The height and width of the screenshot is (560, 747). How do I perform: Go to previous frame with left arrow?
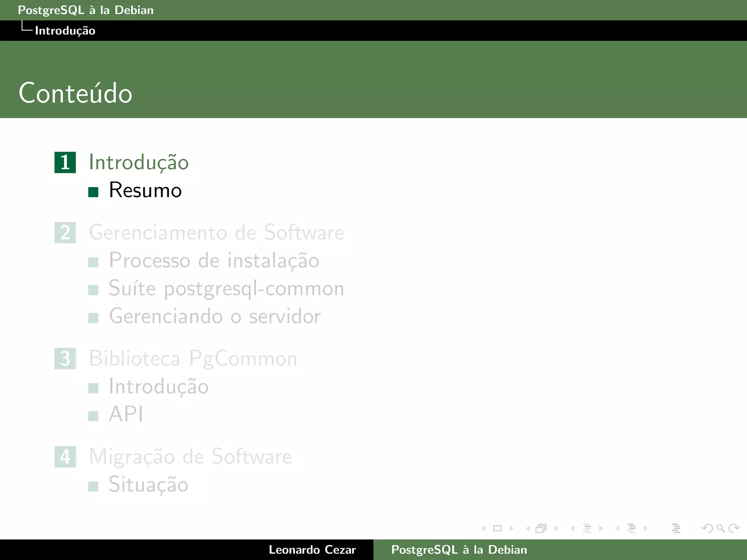(x=528, y=528)
